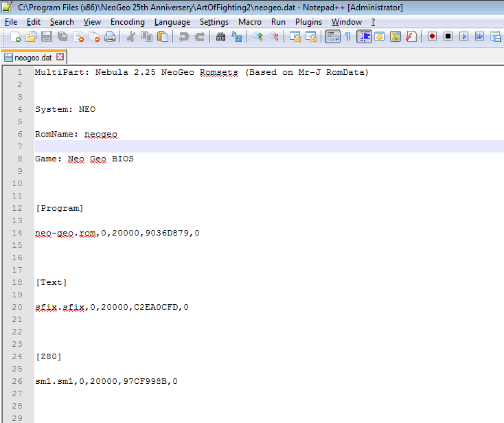Click the 'Game: Neo Geo BIOS' line
This screenshot has height=423, width=504.
(84, 159)
